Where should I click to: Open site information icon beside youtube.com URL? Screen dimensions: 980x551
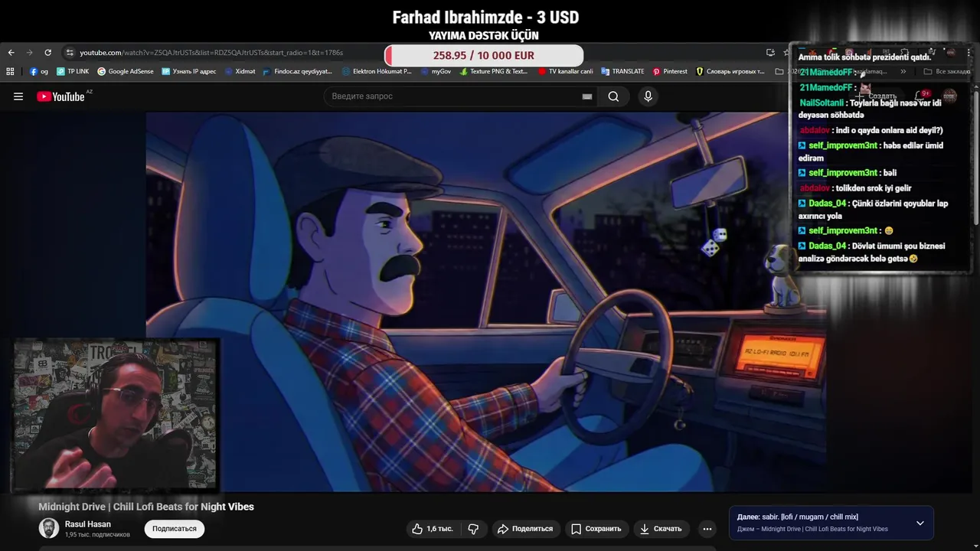[70, 52]
